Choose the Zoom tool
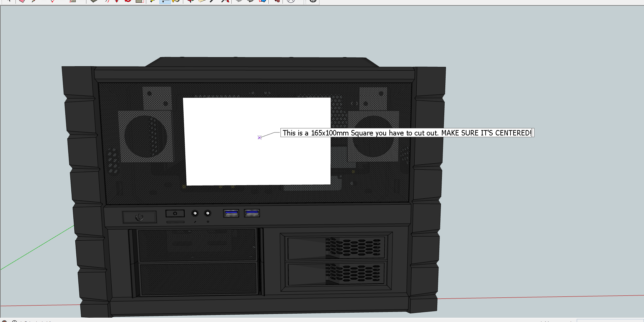 point(211,1)
